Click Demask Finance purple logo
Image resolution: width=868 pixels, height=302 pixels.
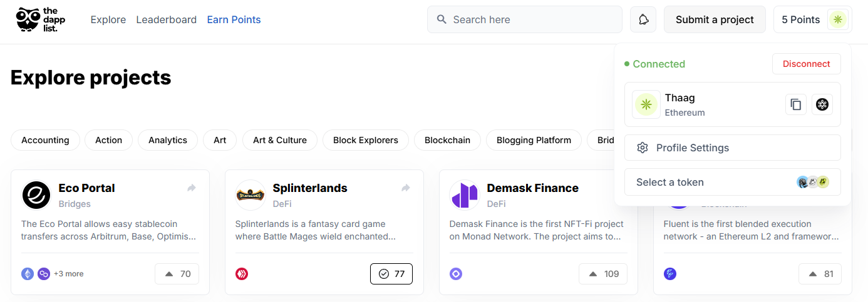(x=465, y=195)
